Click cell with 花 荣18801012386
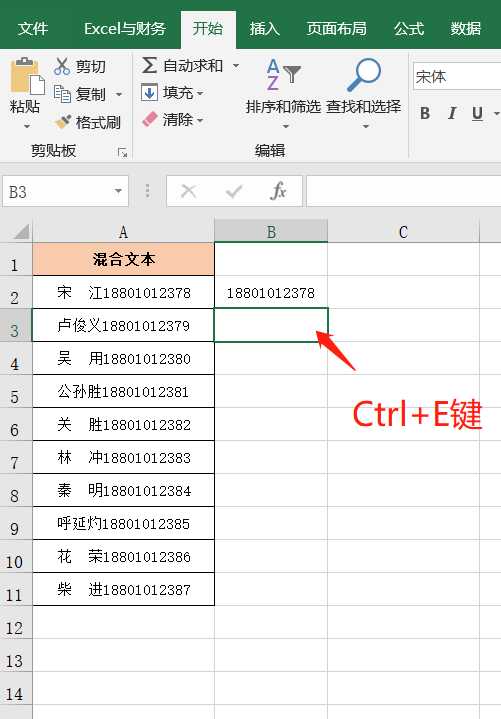Screen dimensions: 501x719 [x=123, y=556]
